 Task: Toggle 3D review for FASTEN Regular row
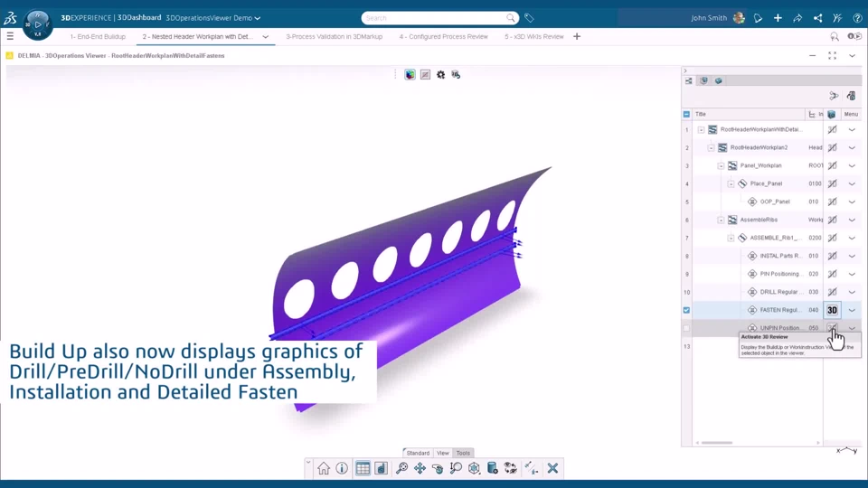(x=832, y=310)
